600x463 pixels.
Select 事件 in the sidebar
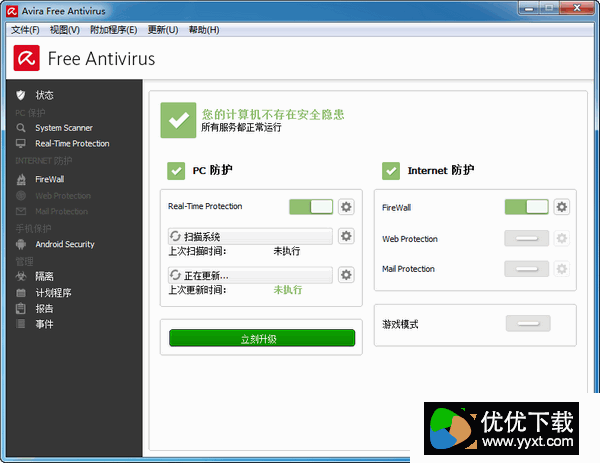[44, 324]
